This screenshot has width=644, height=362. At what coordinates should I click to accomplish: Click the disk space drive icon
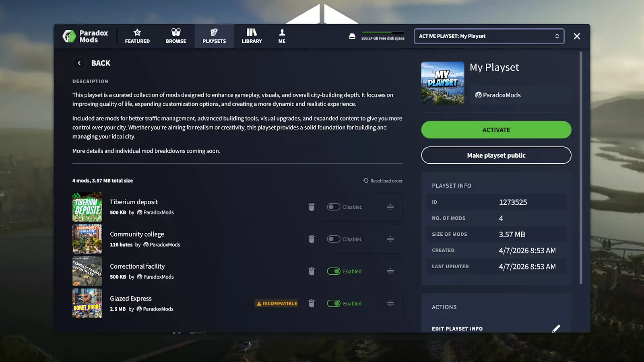click(352, 36)
